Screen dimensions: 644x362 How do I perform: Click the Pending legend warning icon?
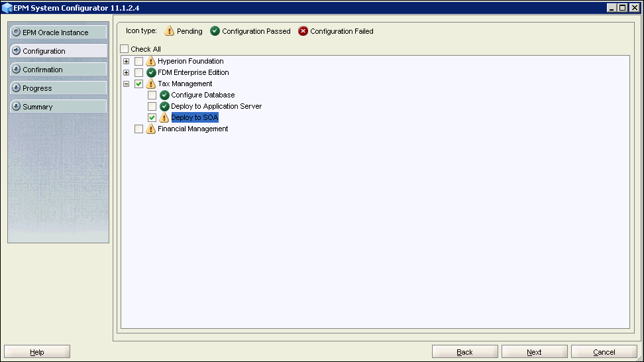pos(169,30)
